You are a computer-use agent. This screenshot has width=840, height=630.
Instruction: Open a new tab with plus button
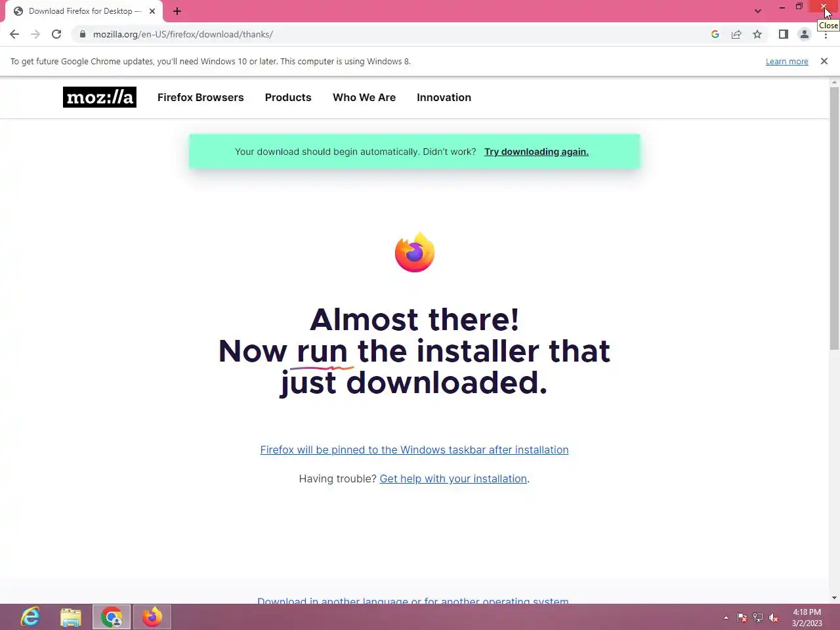[177, 11]
